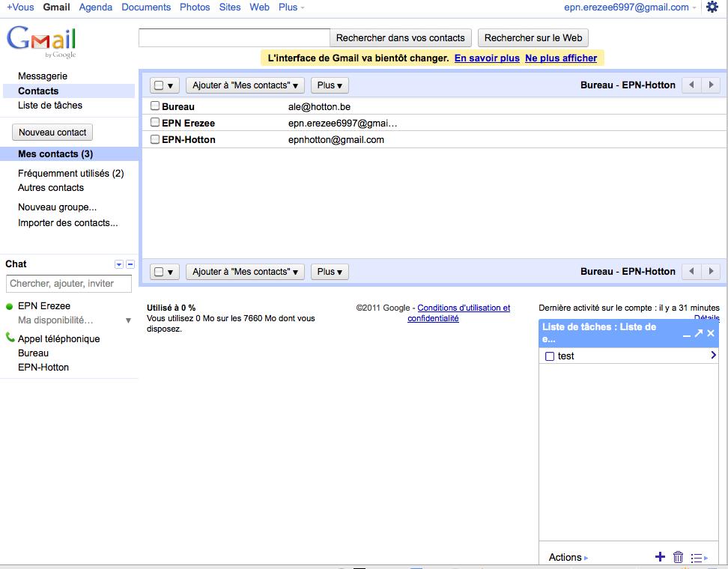728x569 pixels.
Task: Close the task list panel
Action: coord(711,333)
